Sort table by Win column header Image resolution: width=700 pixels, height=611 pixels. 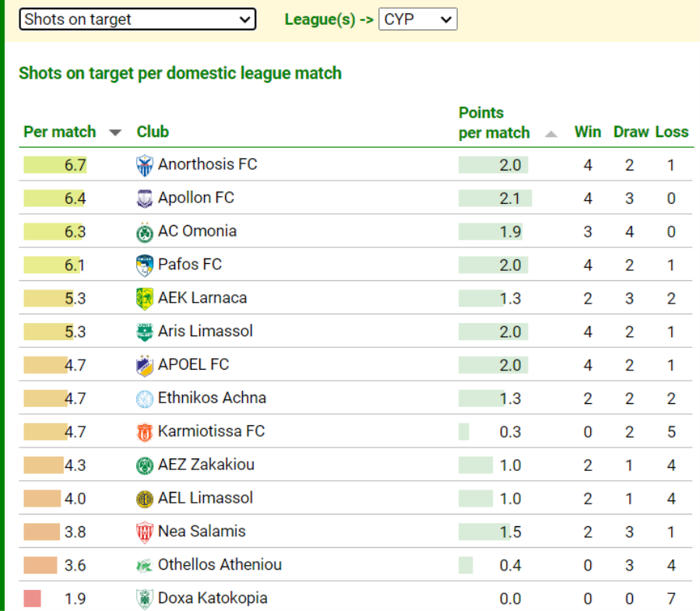587,132
